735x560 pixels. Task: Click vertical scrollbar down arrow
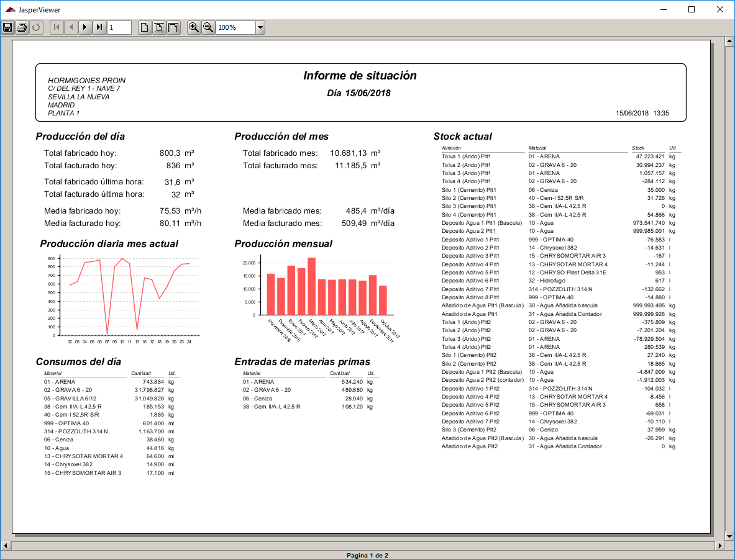(x=729, y=536)
